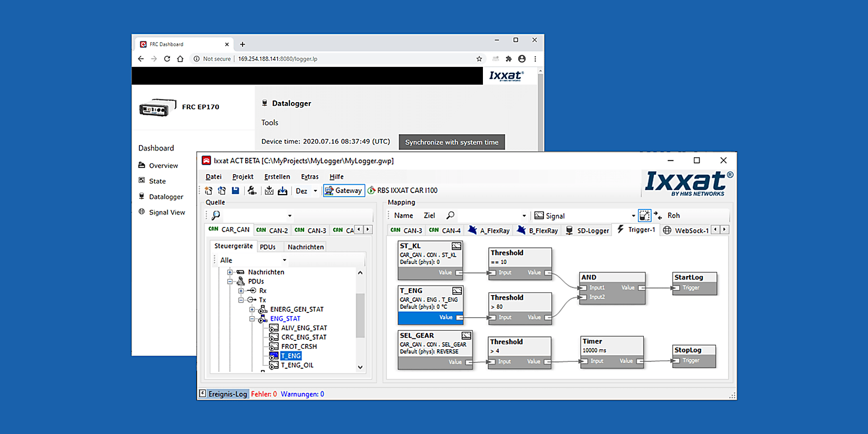868x434 pixels.
Task: Click the magnifier icon in the Mapping toolbar
Action: (x=450, y=215)
